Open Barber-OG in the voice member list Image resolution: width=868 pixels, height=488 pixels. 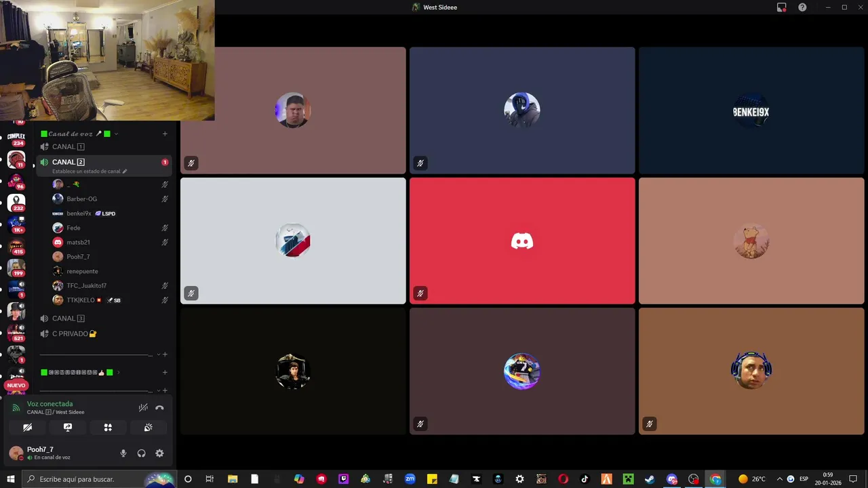[111, 199]
